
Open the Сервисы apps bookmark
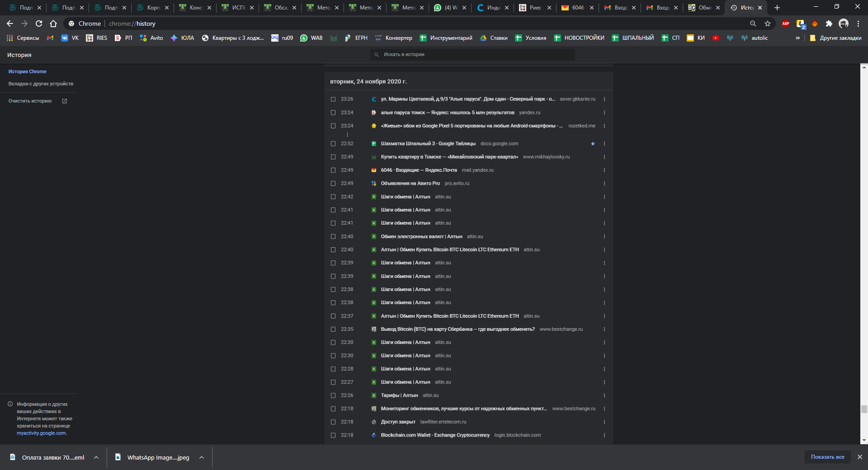23,38
